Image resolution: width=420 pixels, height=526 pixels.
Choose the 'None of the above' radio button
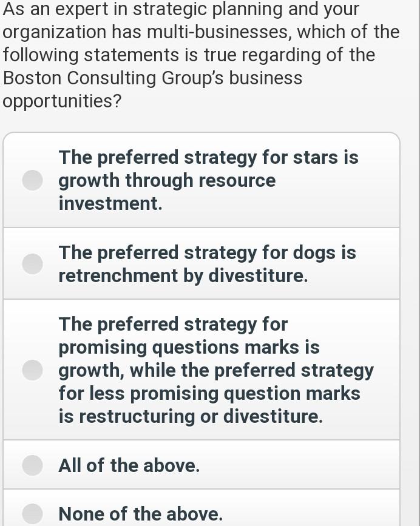[x=32, y=514]
